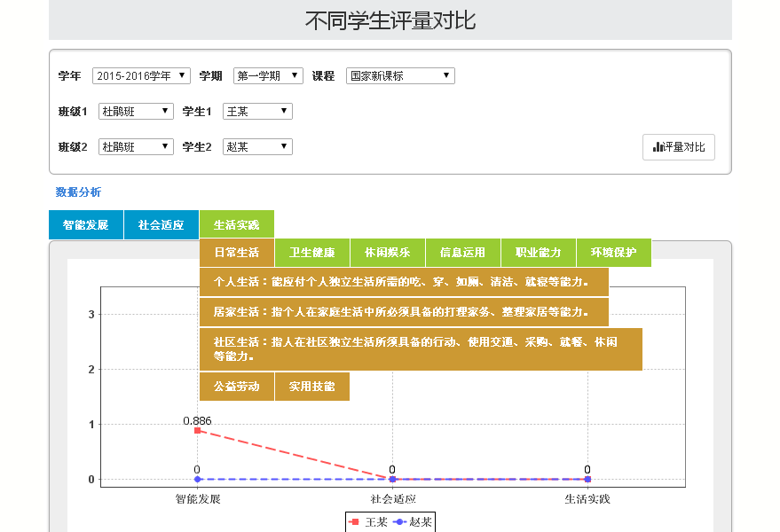
Task: Click the 评量对比 bar-chart icon button
Action: coord(677,147)
